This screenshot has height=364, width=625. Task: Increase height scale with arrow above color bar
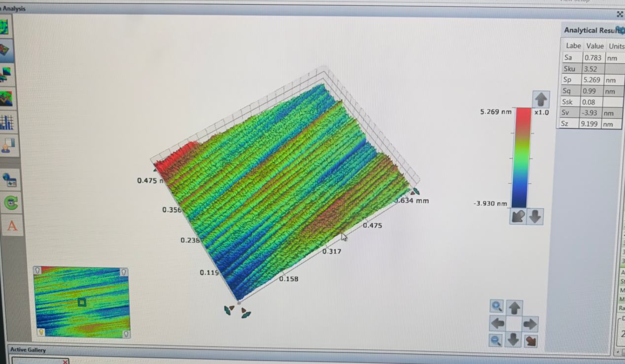541,99
